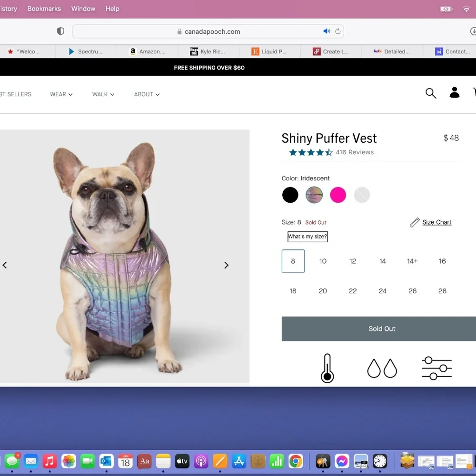This screenshot has height=476, width=476.
Task: Open the Size Chart link
Action: pos(436,222)
